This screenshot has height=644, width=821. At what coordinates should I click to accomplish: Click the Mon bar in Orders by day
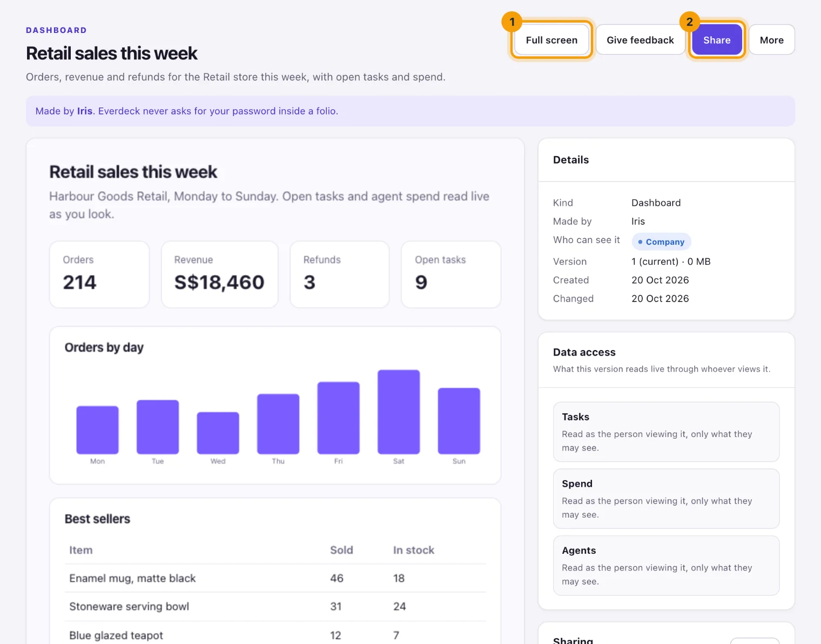(97, 430)
